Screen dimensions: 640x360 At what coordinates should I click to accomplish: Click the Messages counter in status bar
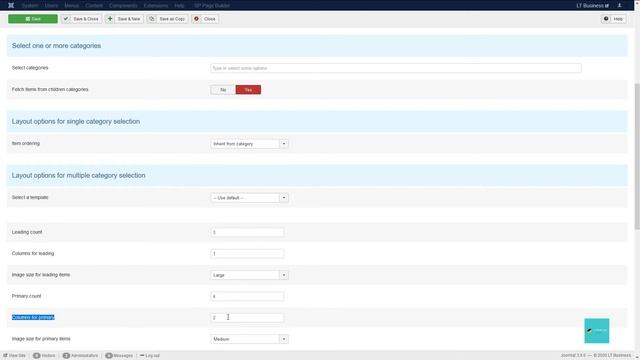coord(119,356)
